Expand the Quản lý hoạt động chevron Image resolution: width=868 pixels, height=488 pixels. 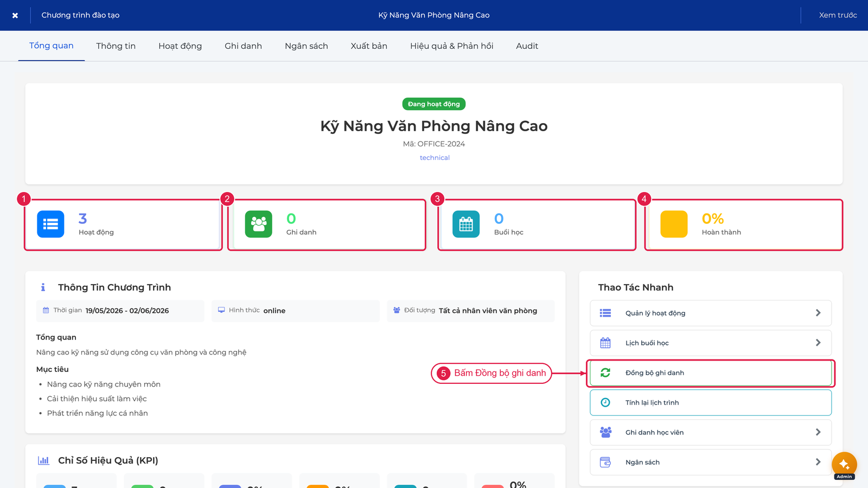coord(818,313)
